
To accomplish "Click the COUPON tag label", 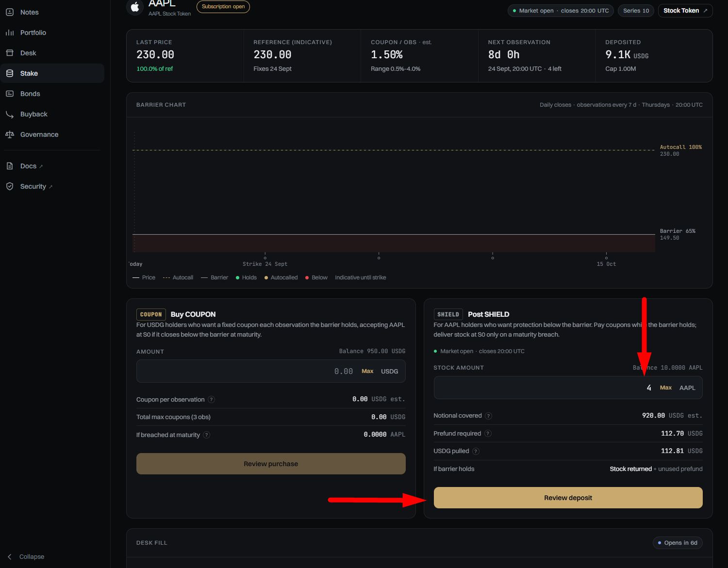I will (151, 314).
